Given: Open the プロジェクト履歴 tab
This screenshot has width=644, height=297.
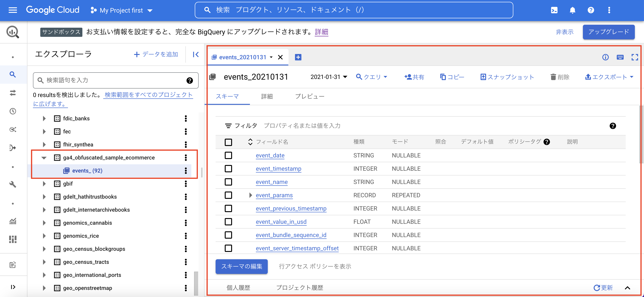Looking at the screenshot, I should click(300, 288).
